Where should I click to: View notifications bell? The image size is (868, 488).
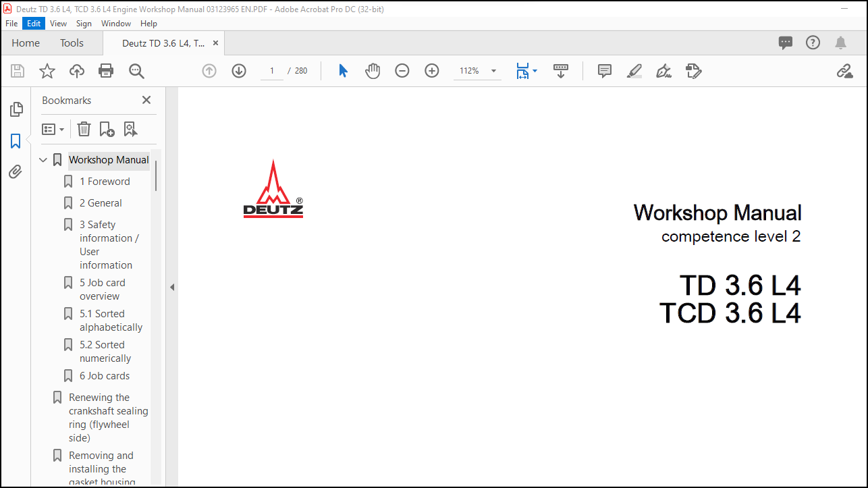(x=840, y=43)
